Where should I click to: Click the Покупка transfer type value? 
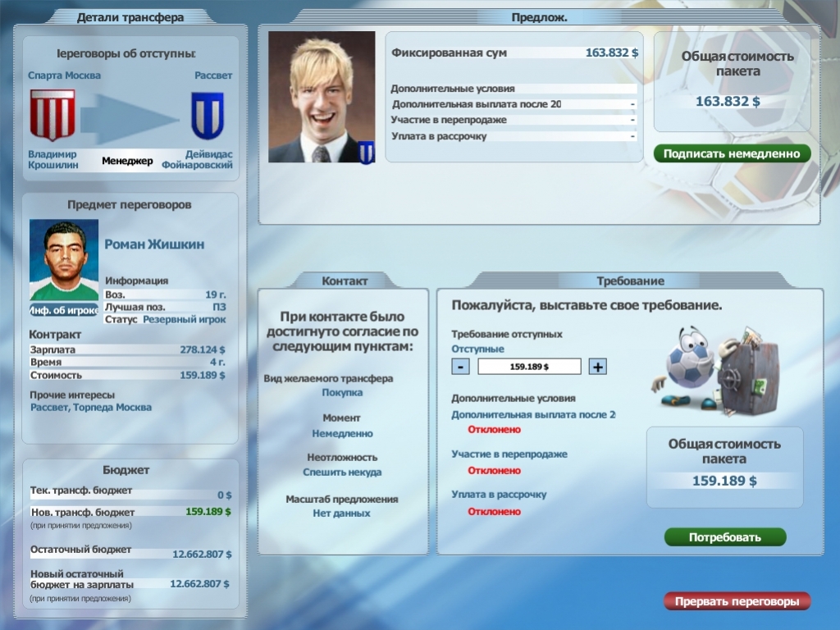click(x=342, y=392)
